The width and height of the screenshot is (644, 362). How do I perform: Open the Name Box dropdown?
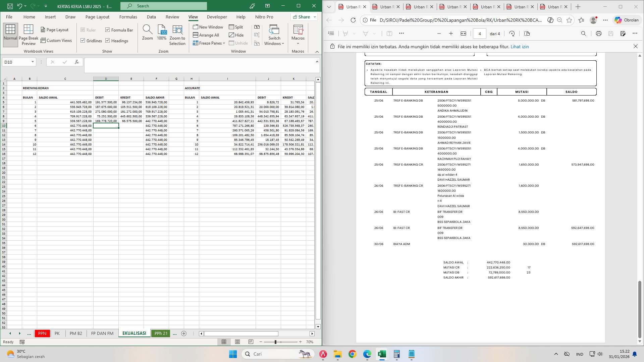click(33, 62)
